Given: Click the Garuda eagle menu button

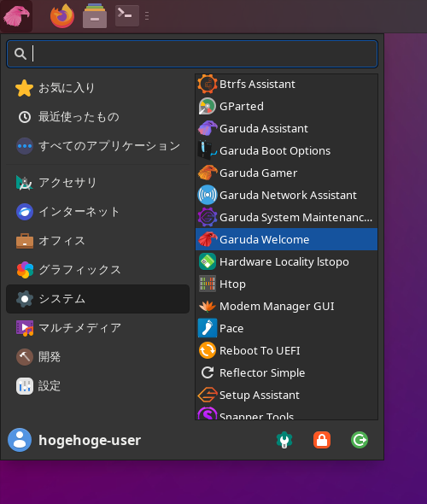Looking at the screenshot, I should pos(16,16).
